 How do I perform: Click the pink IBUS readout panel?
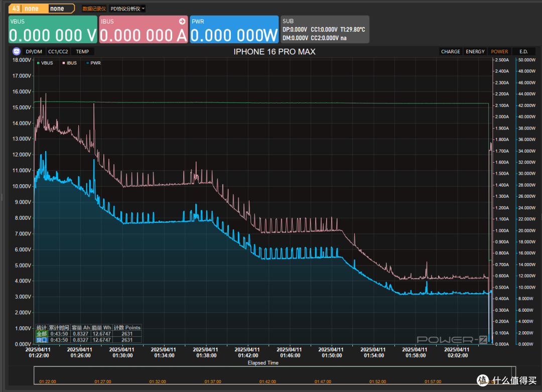(144, 30)
